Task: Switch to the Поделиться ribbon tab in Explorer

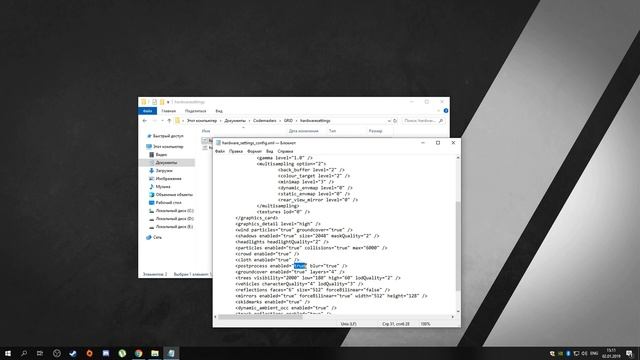Action: point(195,111)
